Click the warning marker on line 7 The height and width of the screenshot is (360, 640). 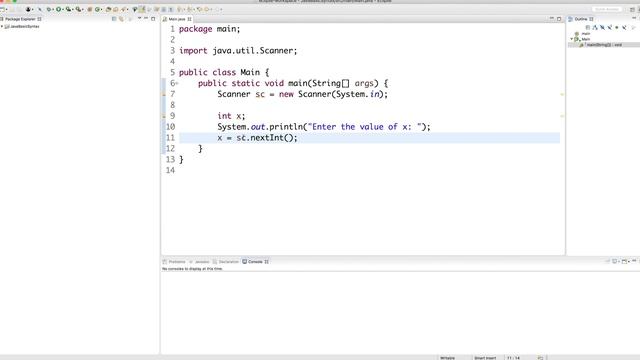click(x=164, y=94)
